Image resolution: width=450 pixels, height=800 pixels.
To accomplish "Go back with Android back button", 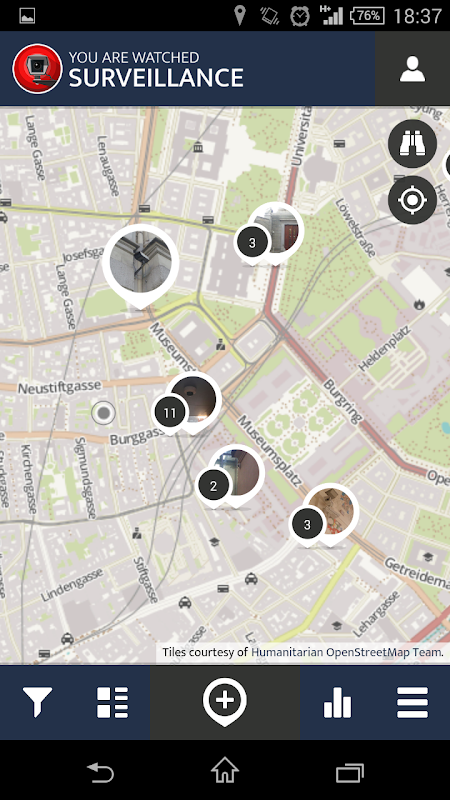I will tap(100, 770).
